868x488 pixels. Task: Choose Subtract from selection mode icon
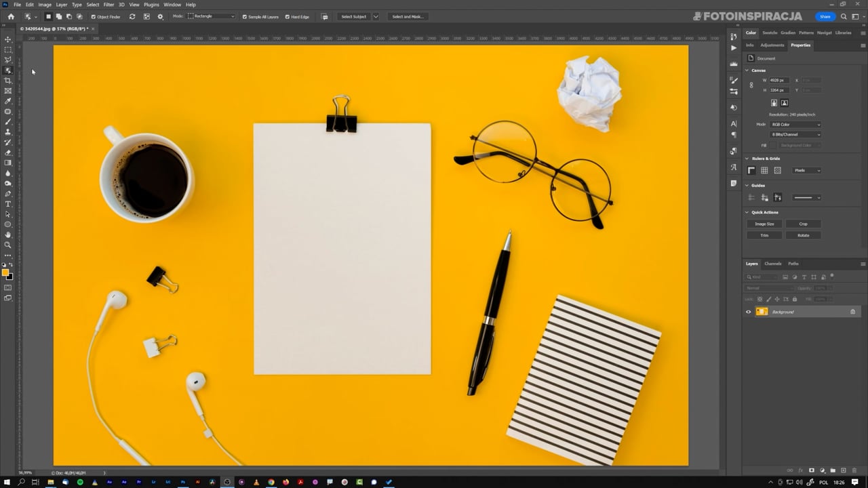click(69, 16)
